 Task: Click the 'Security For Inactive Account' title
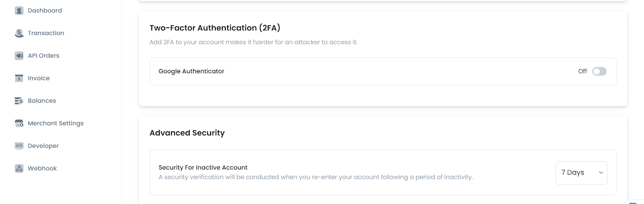(203, 167)
